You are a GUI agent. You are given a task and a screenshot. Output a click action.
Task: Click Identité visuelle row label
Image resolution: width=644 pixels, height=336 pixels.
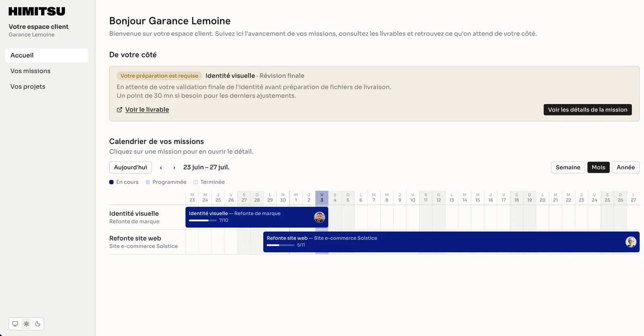pos(134,214)
